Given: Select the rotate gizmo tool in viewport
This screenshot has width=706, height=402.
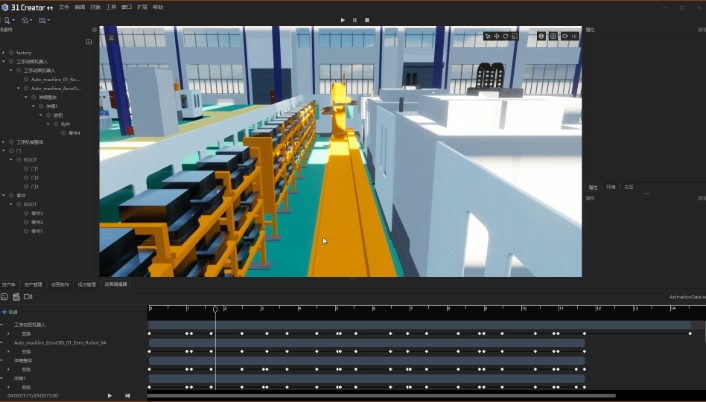Looking at the screenshot, I should (x=506, y=36).
